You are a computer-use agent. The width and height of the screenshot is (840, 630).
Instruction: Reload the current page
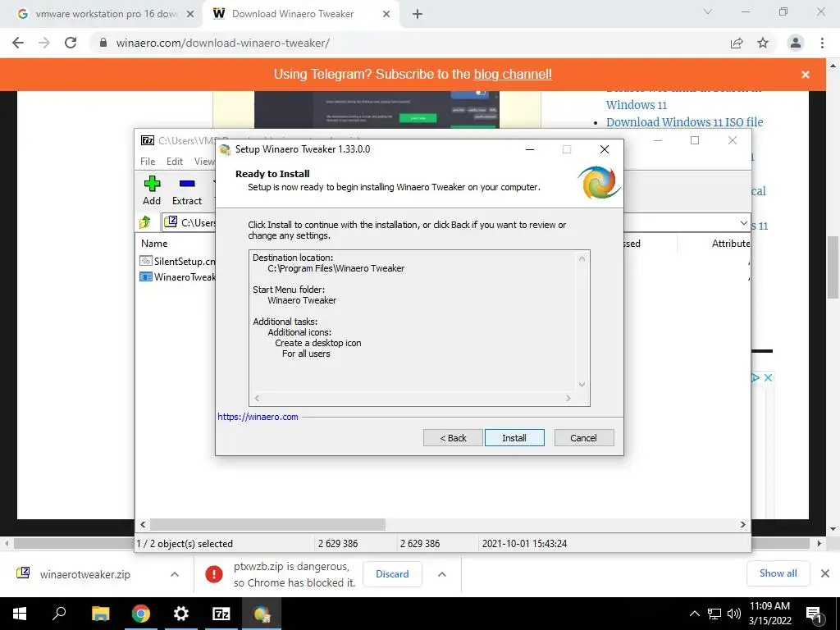(71, 43)
